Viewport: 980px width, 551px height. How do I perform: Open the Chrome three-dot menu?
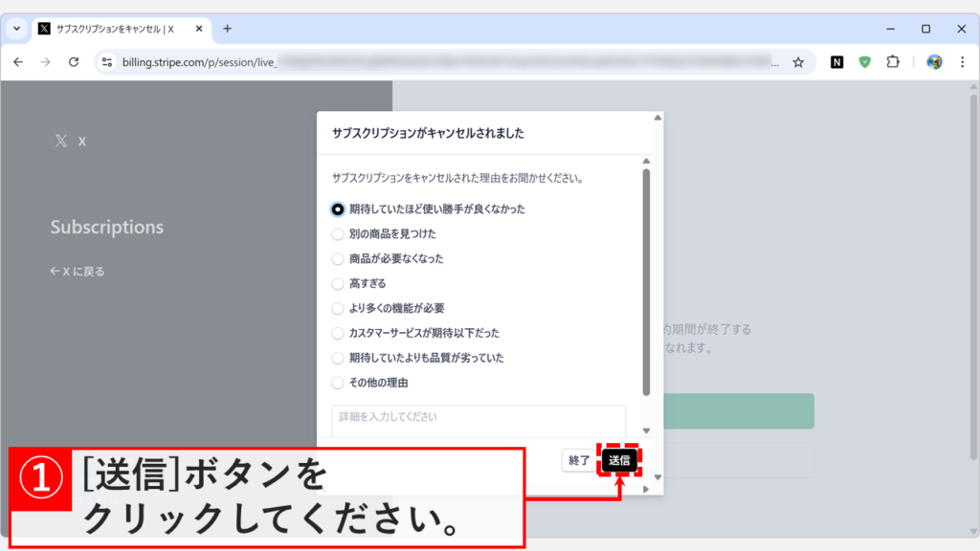[x=962, y=61]
